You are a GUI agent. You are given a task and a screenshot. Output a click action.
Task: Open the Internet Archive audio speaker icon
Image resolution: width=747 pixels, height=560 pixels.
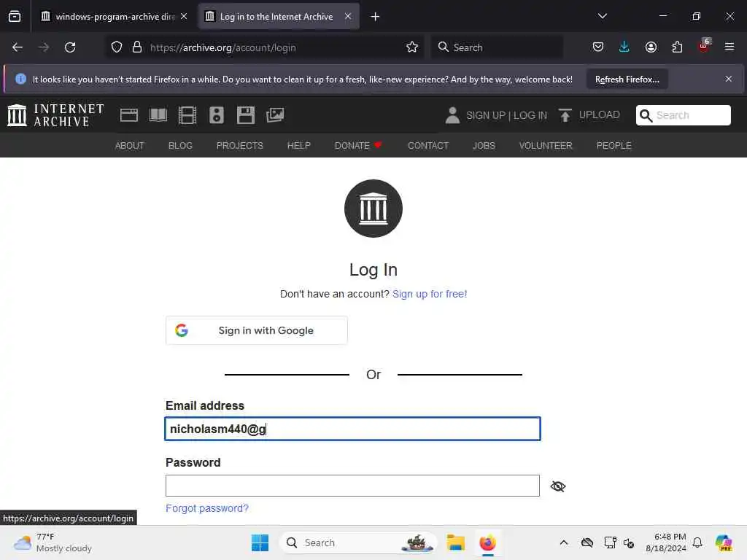pos(216,115)
